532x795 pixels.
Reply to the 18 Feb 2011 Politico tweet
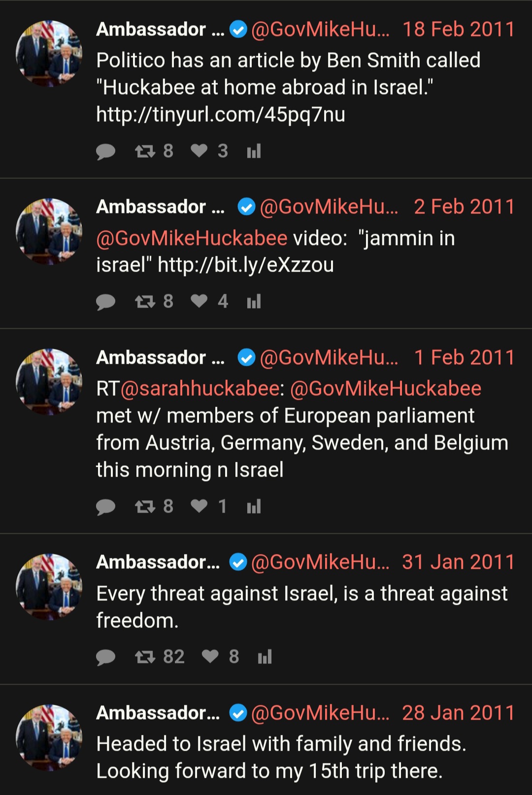click(105, 151)
